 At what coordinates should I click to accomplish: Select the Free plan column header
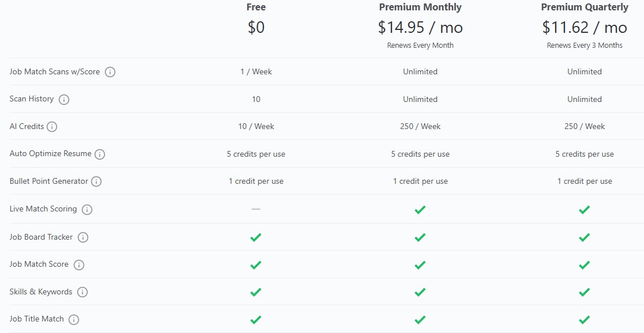coord(256,7)
